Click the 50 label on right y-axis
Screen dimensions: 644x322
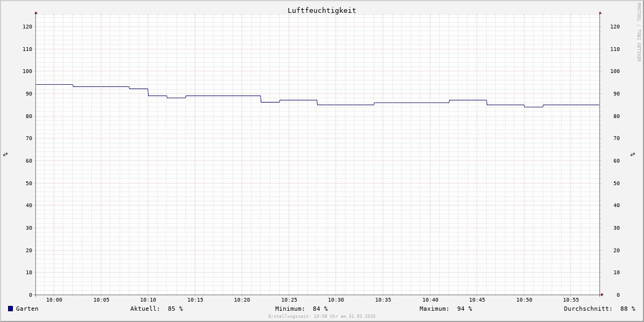point(613,183)
